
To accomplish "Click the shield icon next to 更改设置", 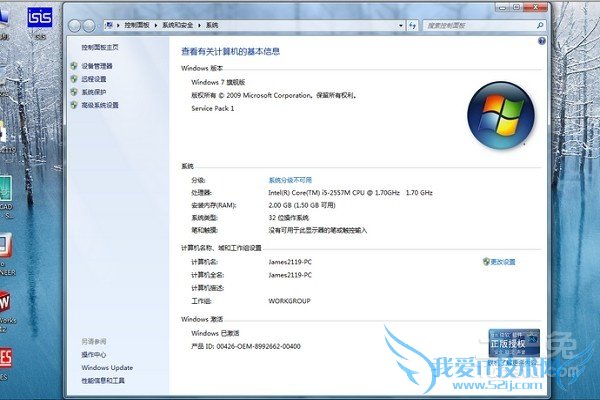I will 486,262.
